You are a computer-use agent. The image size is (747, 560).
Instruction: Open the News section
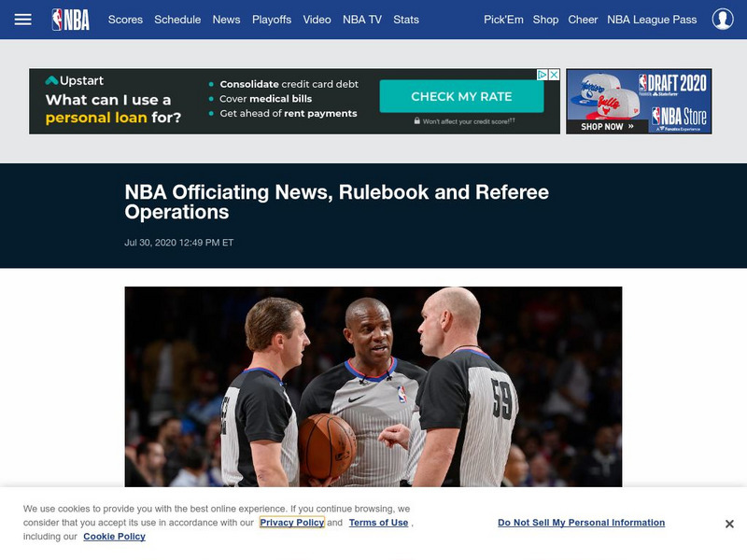pos(226,20)
